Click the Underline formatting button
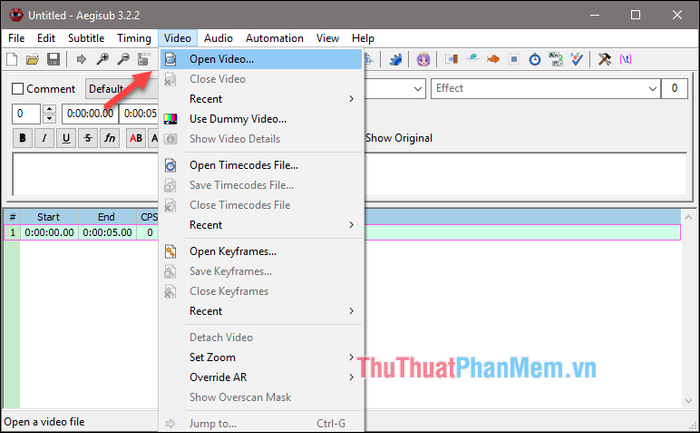 pyautogui.click(x=66, y=138)
